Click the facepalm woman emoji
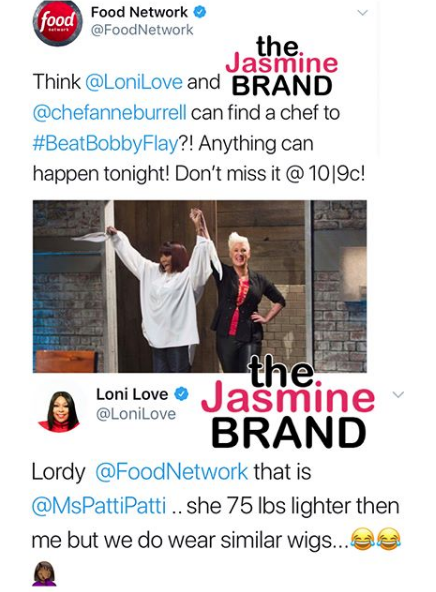 click(x=44, y=574)
